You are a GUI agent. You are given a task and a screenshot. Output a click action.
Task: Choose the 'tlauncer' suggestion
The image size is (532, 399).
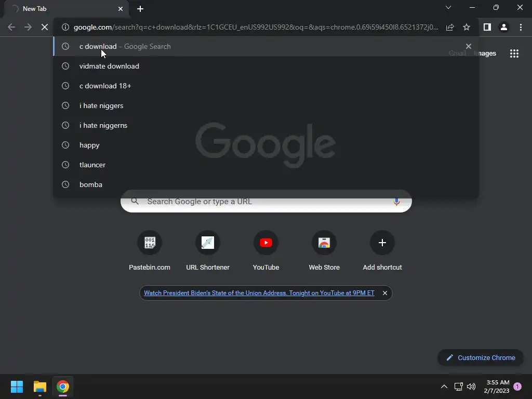[266, 165]
